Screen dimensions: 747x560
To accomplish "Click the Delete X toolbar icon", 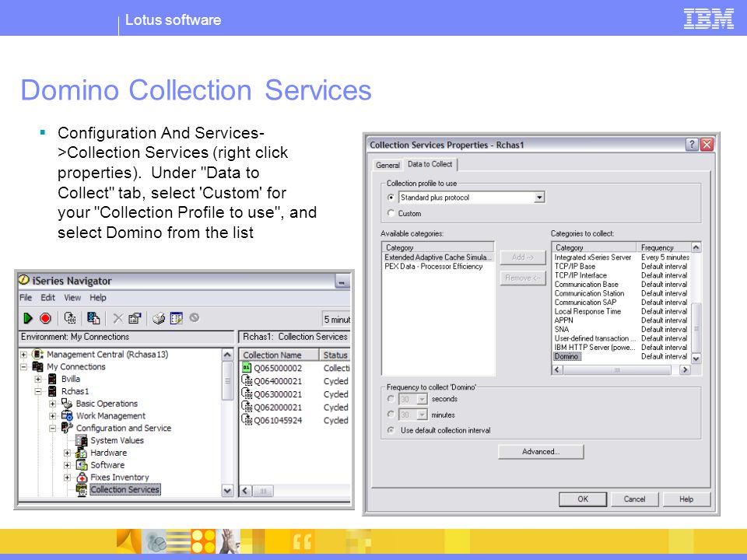I will click(118, 318).
